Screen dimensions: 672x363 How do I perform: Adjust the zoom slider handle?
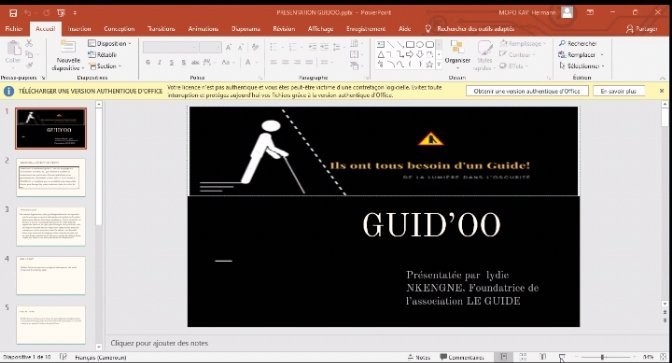click(x=602, y=357)
